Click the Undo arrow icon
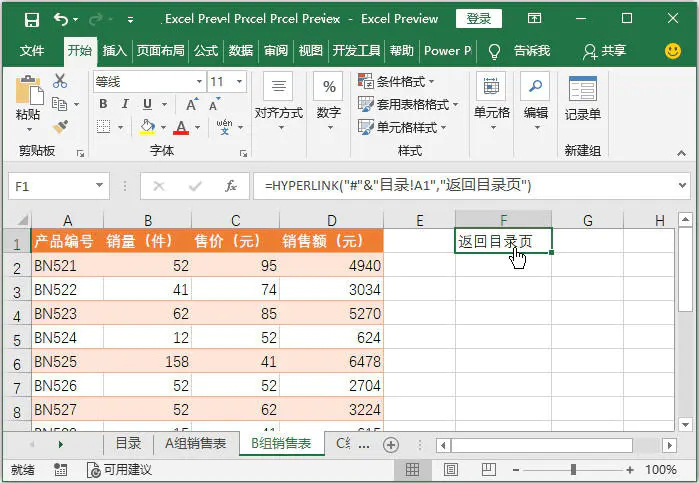This screenshot has height=483, width=699. click(61, 19)
